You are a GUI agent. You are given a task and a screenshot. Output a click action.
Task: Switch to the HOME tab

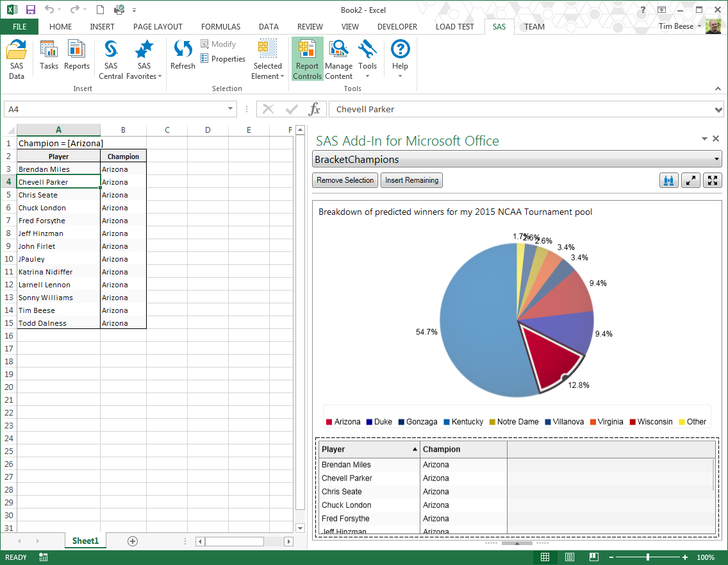point(60,26)
